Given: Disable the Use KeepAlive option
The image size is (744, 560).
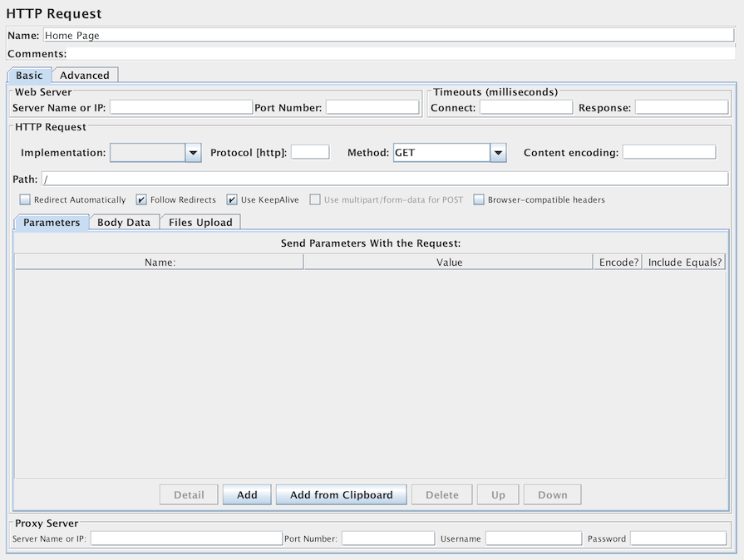Looking at the screenshot, I should [x=232, y=200].
